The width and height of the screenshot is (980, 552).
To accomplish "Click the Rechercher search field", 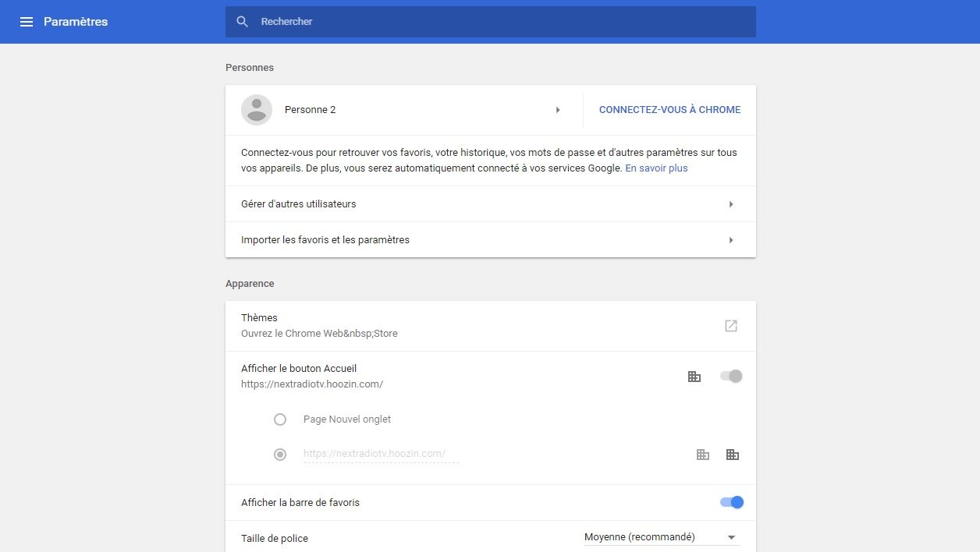I will coord(491,22).
